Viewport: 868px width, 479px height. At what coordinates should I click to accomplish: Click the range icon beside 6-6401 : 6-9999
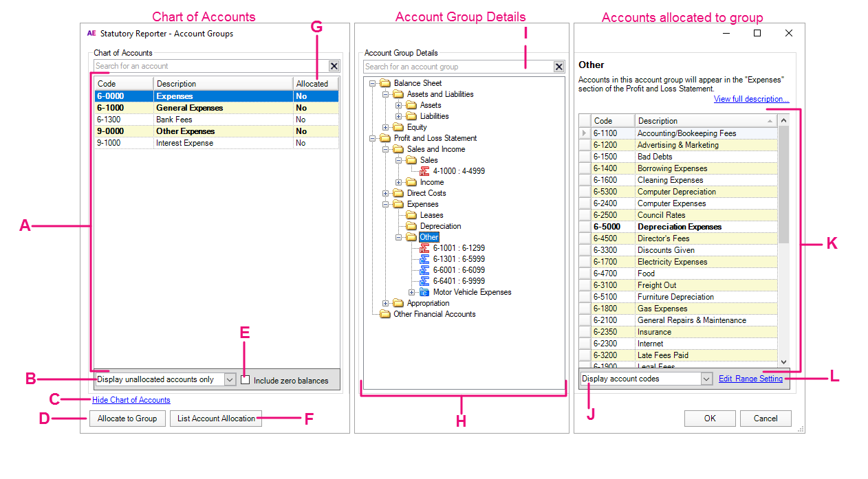424,281
